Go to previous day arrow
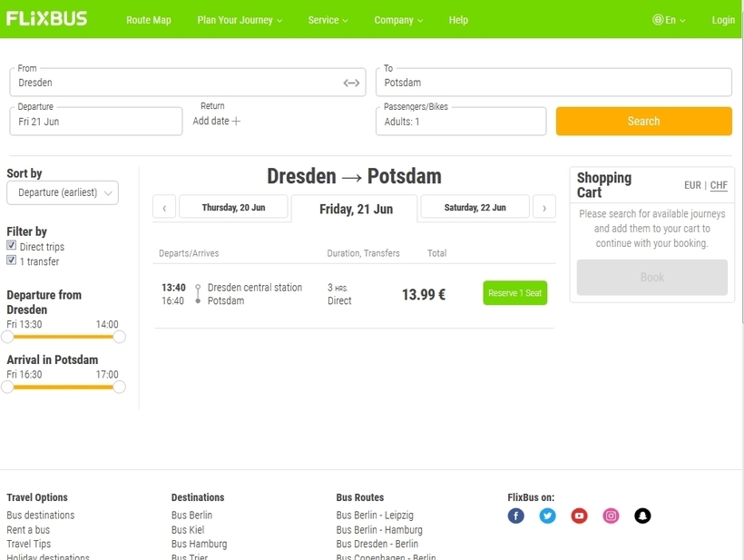 click(x=164, y=207)
